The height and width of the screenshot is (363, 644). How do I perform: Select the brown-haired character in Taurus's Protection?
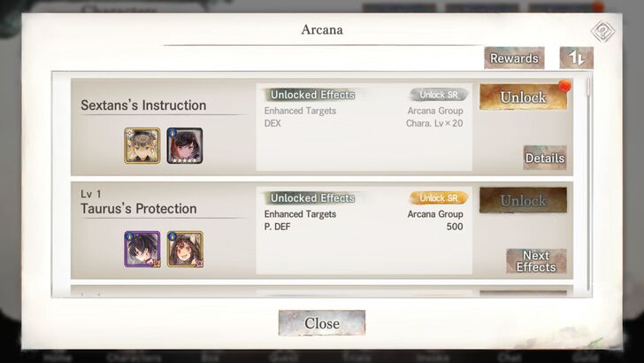coord(185,249)
